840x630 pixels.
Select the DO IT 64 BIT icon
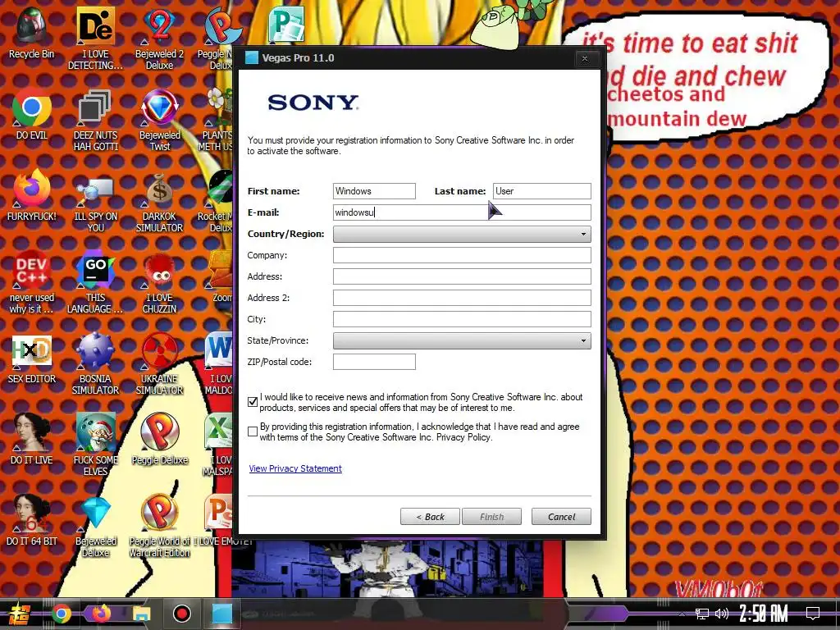click(31, 521)
